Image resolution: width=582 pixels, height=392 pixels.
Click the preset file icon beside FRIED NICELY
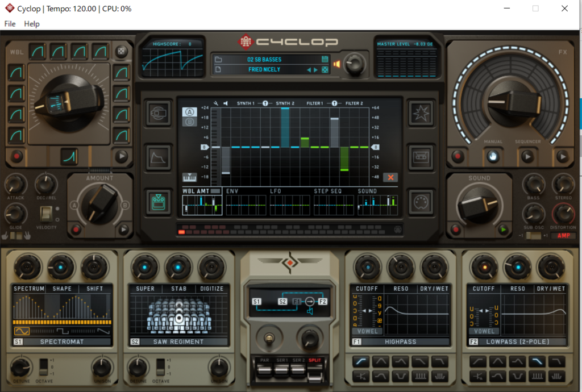coord(218,69)
